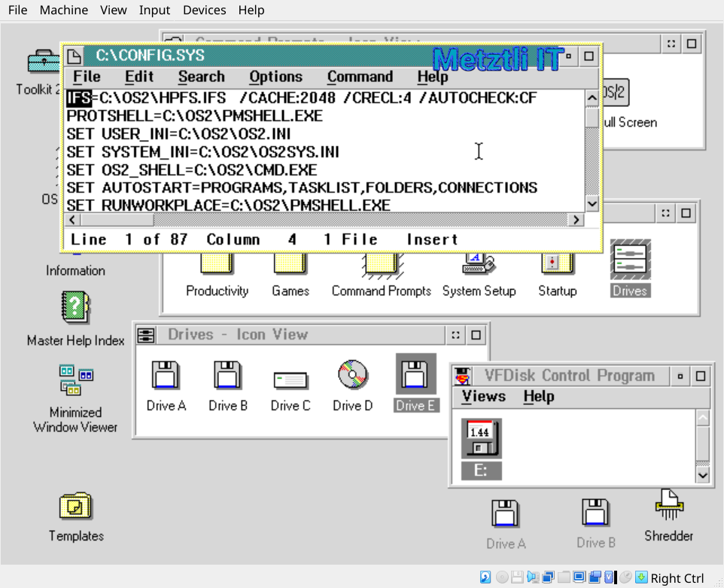Open the Productivity folder icon
Image resolution: width=724 pixels, height=588 pixels.
tap(217, 264)
